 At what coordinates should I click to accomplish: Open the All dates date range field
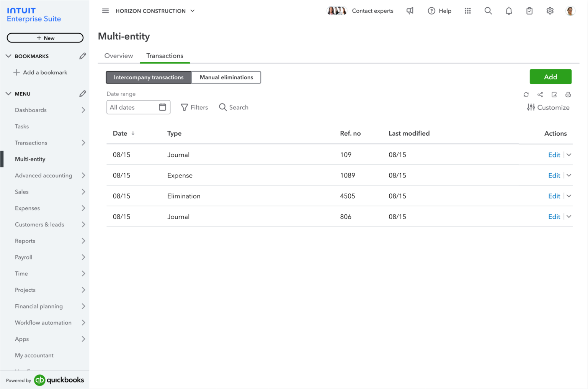pyautogui.click(x=138, y=107)
